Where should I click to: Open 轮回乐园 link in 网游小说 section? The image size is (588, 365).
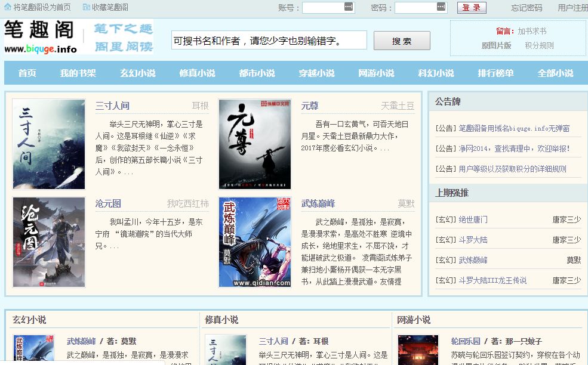coord(466,341)
